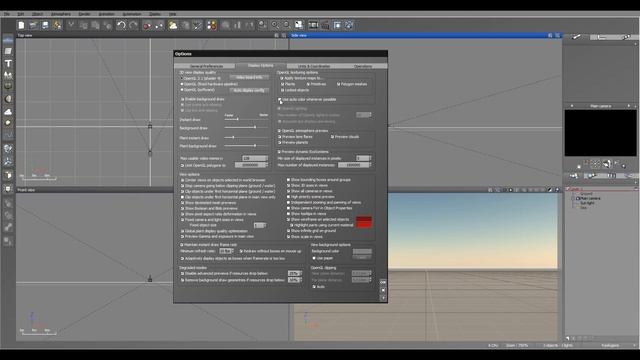Viewport: 640px width, 360px height.
Task: Toggle Auto under OpenGL clipping
Action: [314, 287]
